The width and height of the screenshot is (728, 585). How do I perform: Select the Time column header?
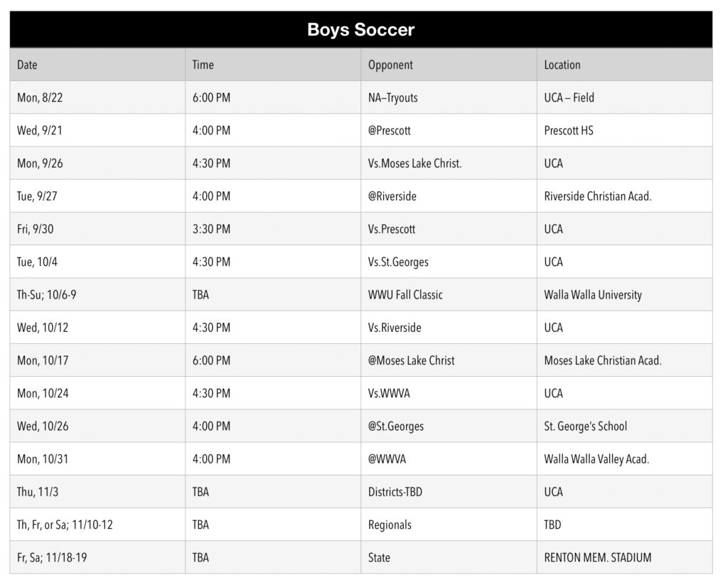(273, 65)
